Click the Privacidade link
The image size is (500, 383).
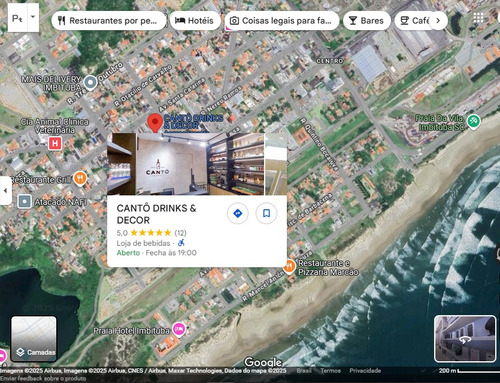365,370
